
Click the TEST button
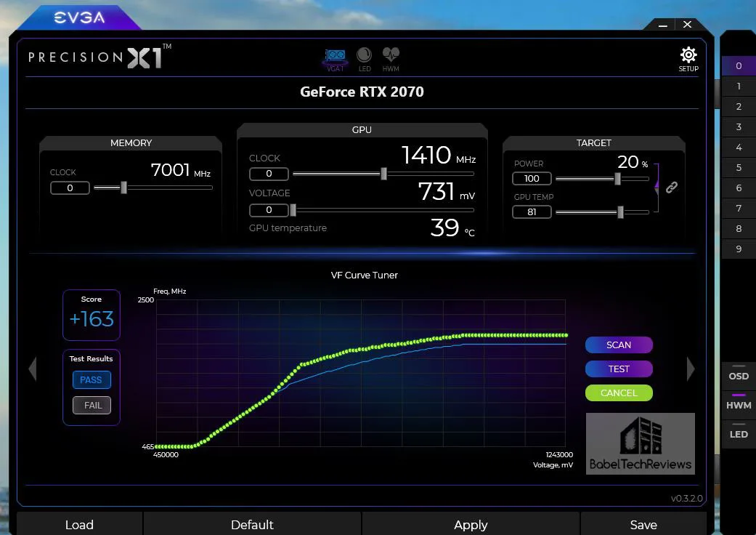[619, 369]
